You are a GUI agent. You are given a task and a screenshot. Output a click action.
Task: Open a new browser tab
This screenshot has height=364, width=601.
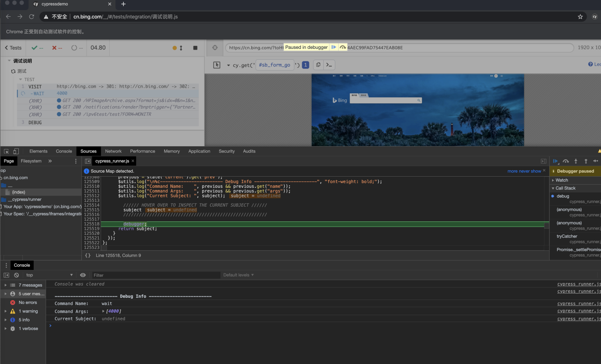[x=123, y=4]
